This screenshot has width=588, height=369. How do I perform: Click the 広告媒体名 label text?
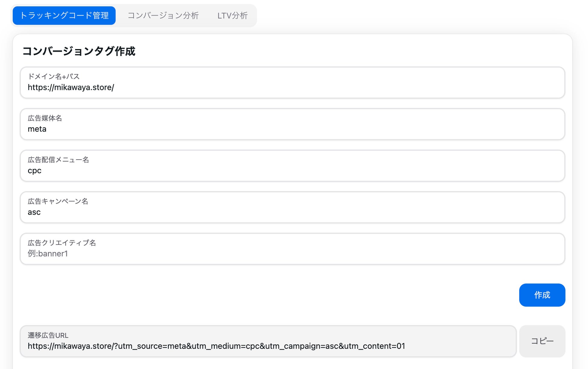(45, 118)
